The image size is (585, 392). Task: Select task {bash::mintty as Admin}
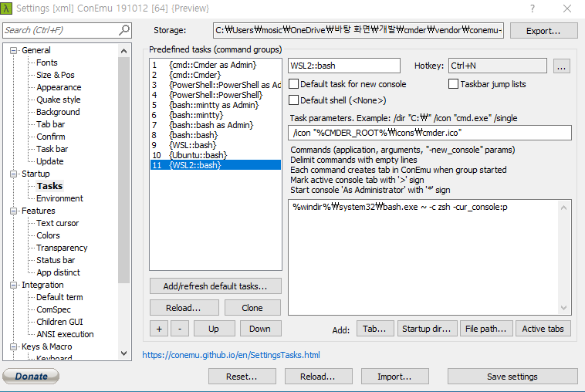click(x=215, y=105)
